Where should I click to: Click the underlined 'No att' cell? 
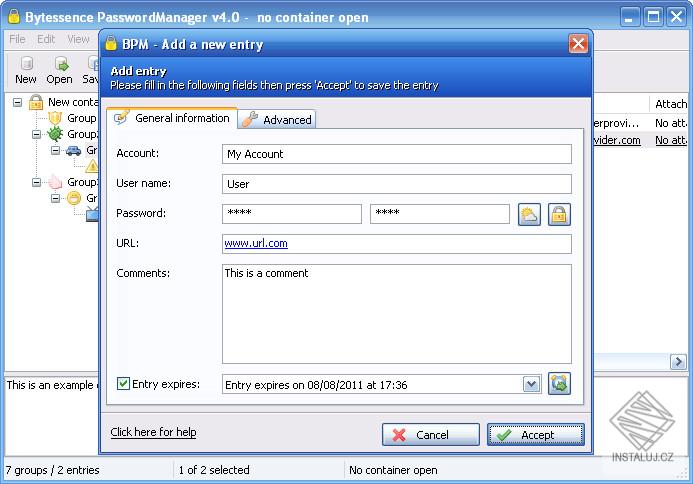[x=671, y=140]
